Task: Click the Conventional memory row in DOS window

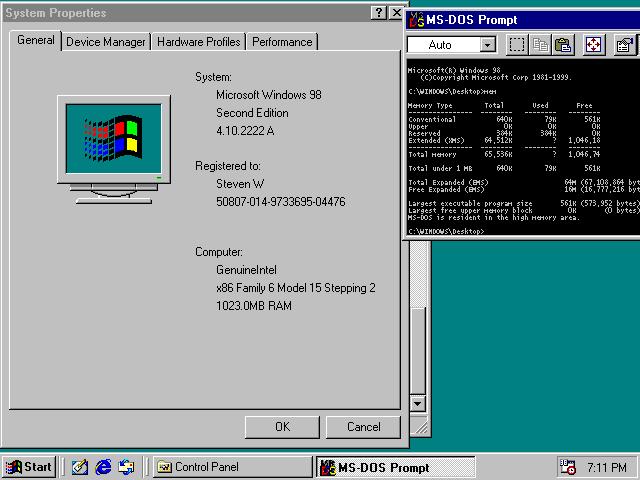Action: (x=504, y=120)
